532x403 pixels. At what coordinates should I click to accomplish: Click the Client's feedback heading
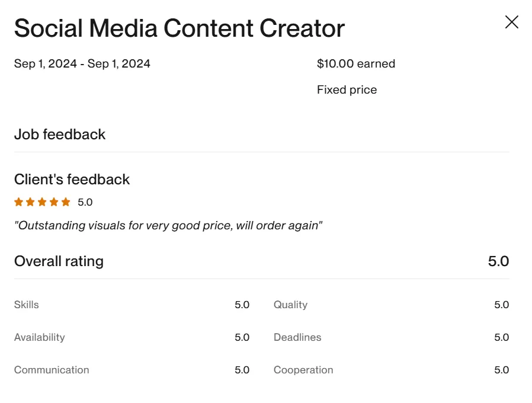(72, 179)
